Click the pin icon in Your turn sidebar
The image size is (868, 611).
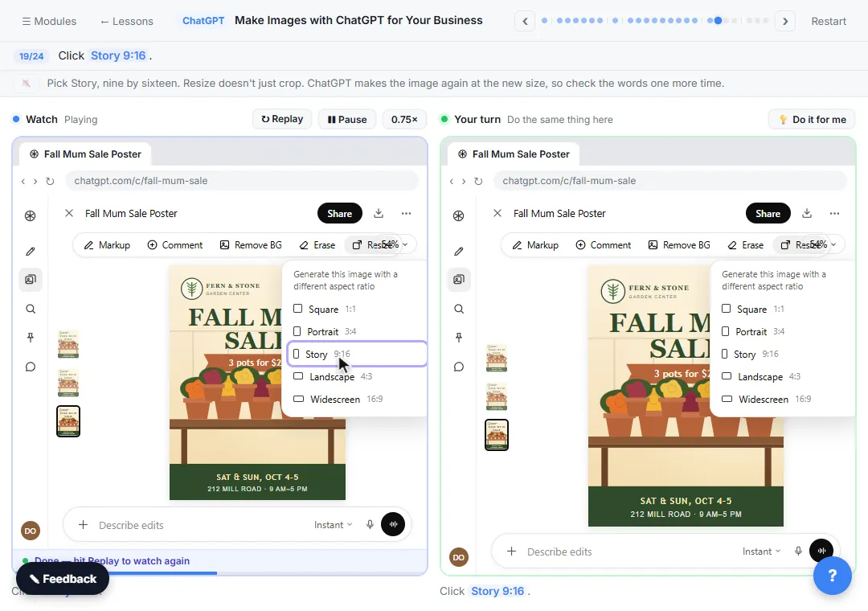pos(458,338)
